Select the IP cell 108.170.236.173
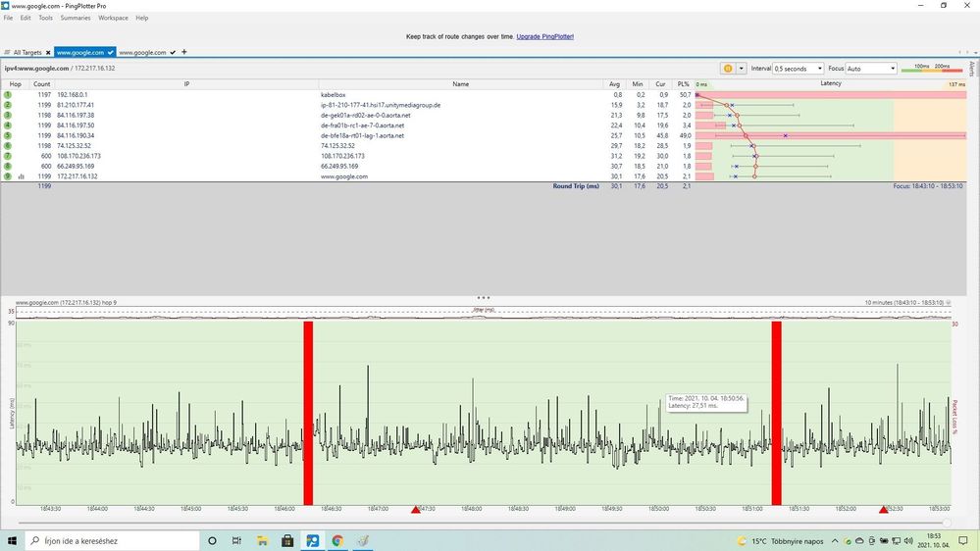 [x=78, y=156]
